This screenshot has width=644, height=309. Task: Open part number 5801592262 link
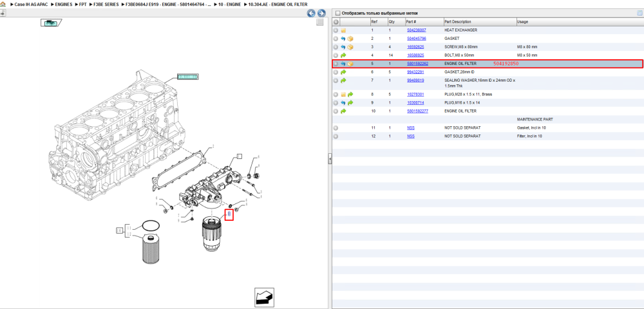418,64
